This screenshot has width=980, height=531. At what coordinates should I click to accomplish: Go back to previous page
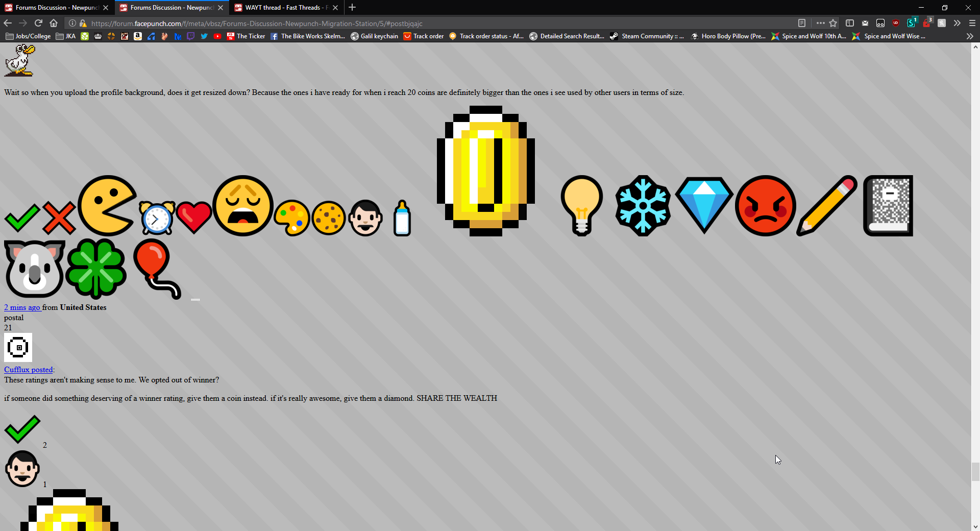tap(8, 23)
